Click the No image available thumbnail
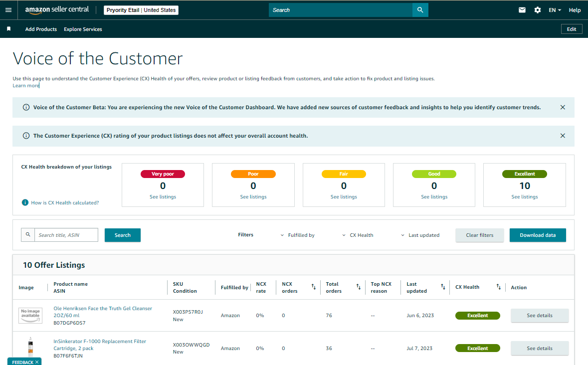 [30, 315]
